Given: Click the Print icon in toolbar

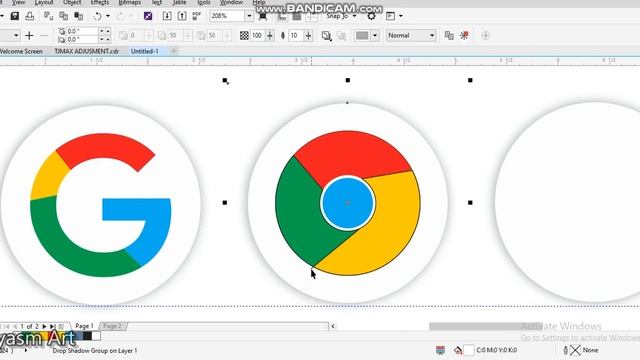Looking at the screenshot, I should point(29,16).
